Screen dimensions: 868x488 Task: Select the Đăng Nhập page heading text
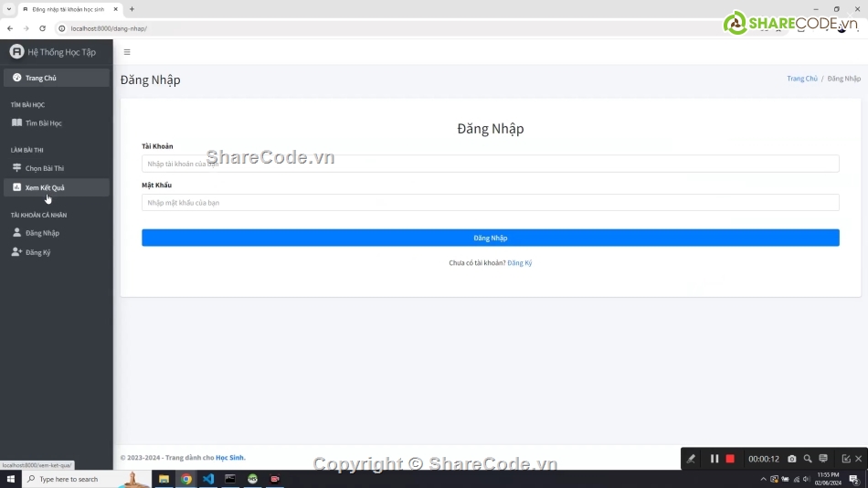point(151,80)
